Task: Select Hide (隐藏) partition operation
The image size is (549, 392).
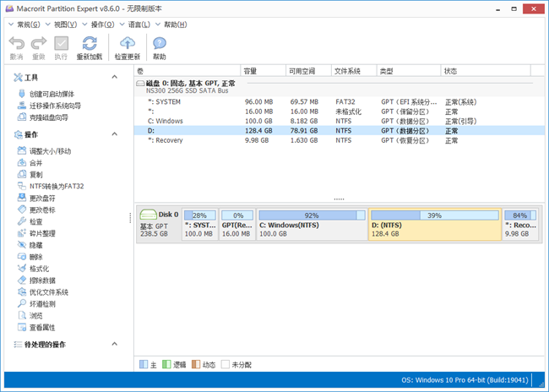Action: click(x=30, y=245)
